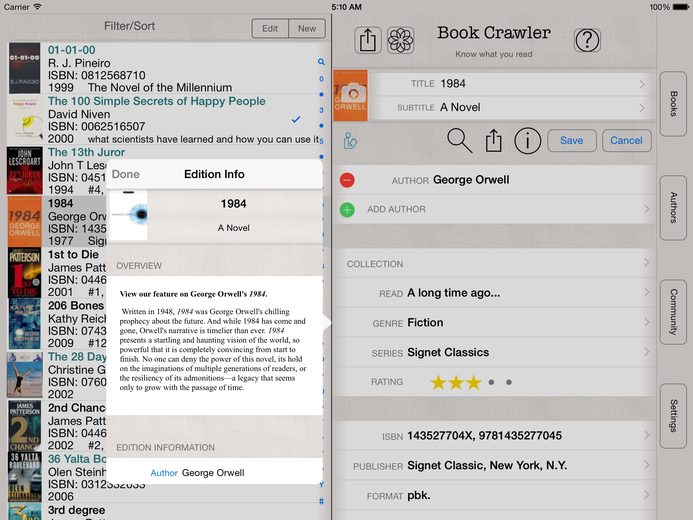
Task: Open Filter/Sort options
Action: tap(129, 26)
